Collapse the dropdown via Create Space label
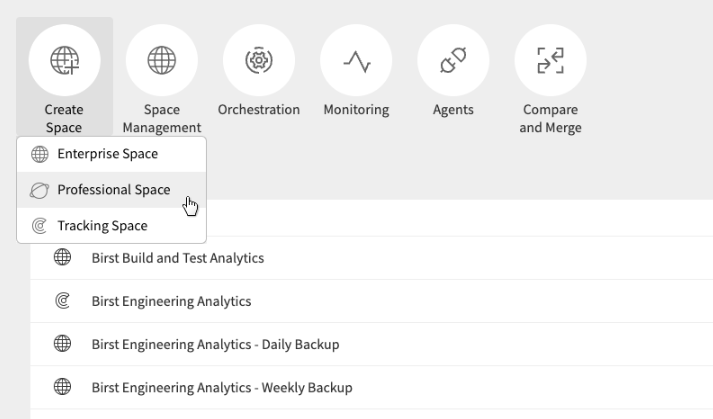The height and width of the screenshot is (419, 713). click(64, 118)
